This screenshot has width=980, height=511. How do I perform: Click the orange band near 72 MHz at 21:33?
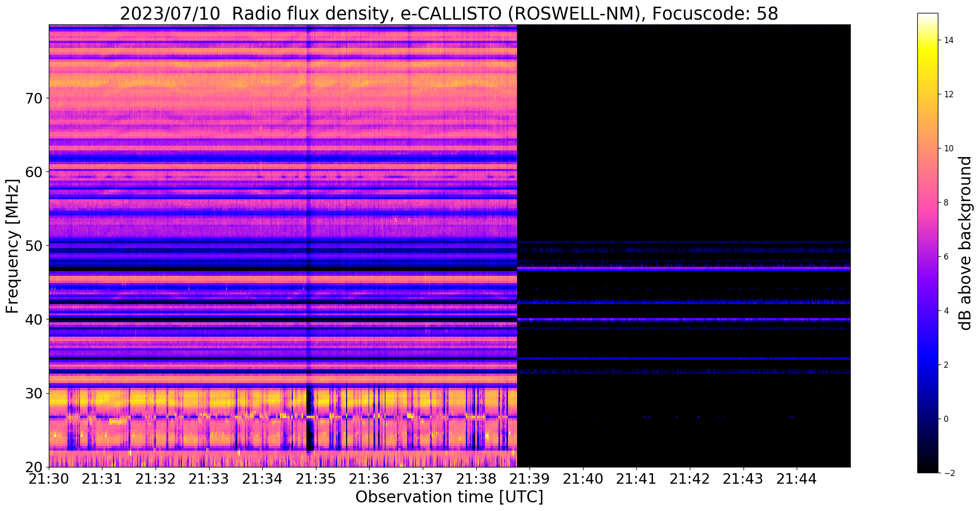[209, 81]
